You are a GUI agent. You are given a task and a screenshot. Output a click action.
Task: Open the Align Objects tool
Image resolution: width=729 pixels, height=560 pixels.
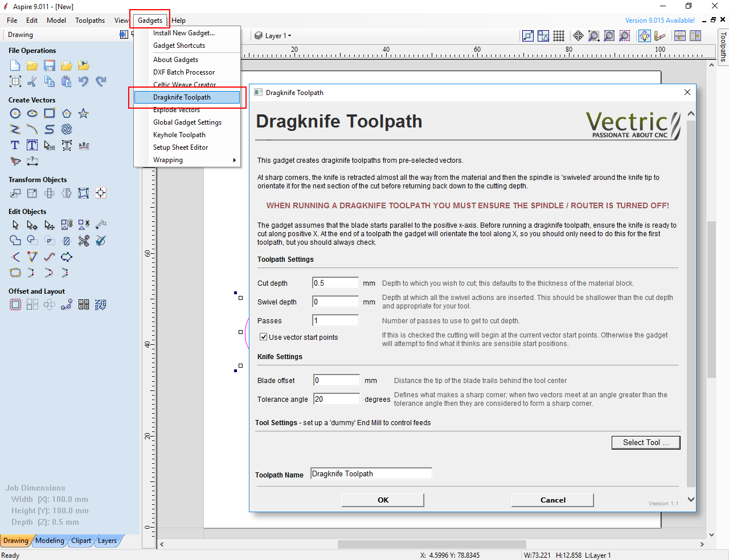point(101,193)
